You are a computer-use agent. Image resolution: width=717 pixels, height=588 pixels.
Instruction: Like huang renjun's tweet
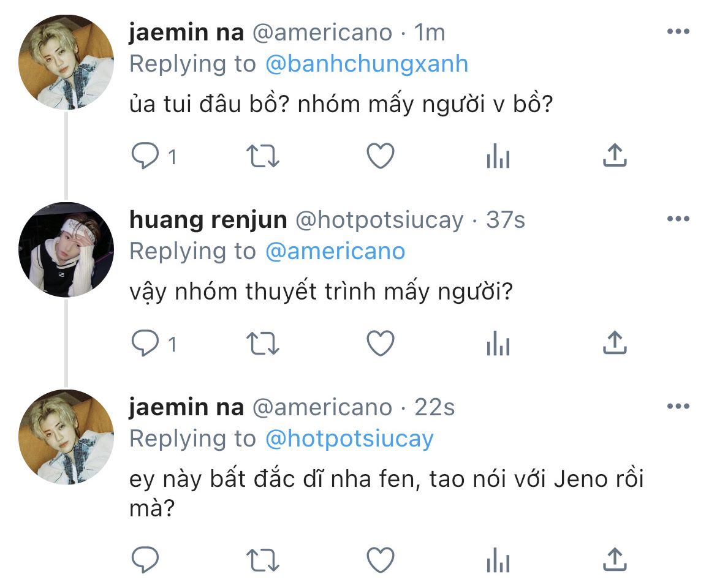tap(380, 344)
